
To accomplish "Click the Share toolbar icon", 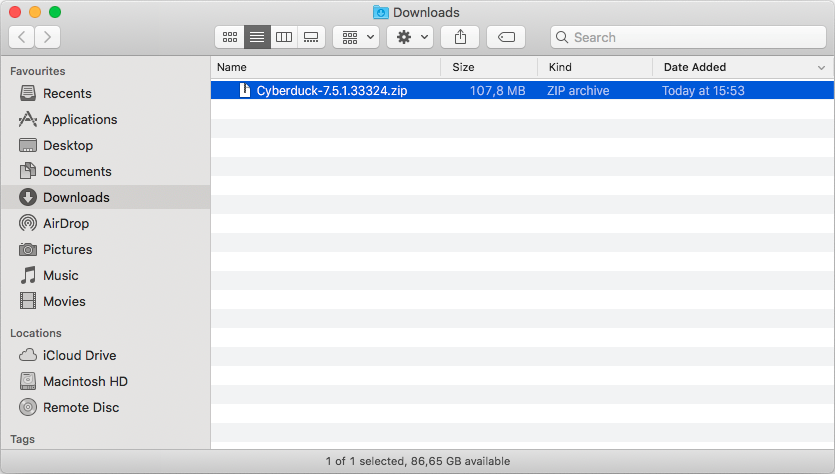I will pyautogui.click(x=460, y=37).
